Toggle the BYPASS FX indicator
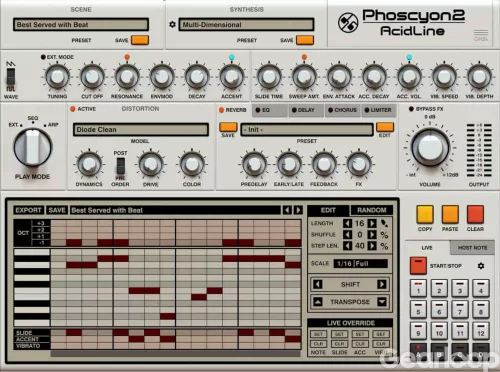This screenshot has width=500, height=372. click(x=411, y=109)
